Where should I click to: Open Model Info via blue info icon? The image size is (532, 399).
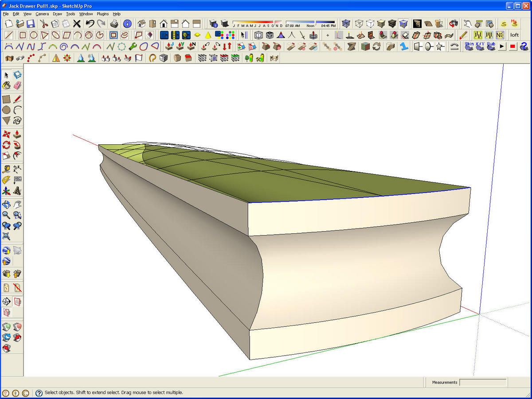point(127,24)
